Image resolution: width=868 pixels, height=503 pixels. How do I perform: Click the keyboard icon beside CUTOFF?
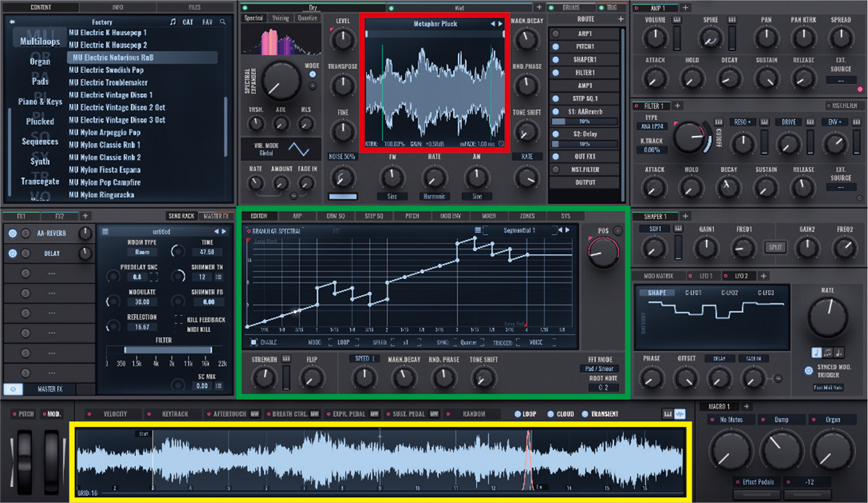pyautogui.click(x=718, y=121)
